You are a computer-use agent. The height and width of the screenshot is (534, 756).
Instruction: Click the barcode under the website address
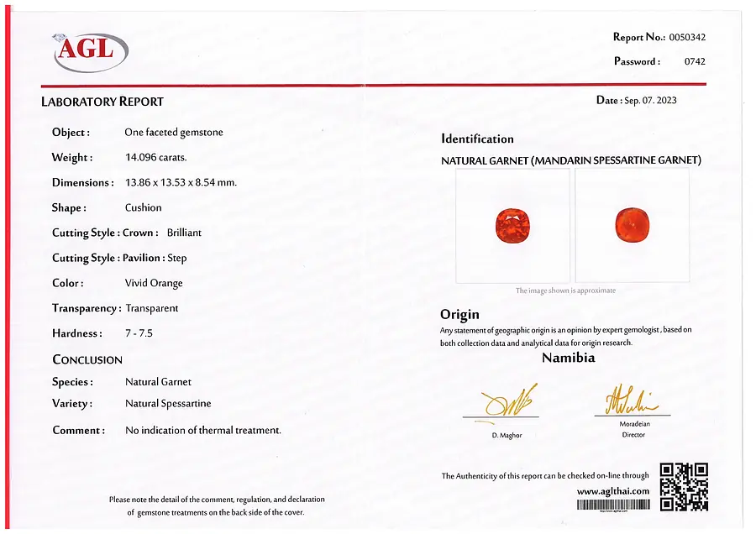pyautogui.click(x=613, y=505)
